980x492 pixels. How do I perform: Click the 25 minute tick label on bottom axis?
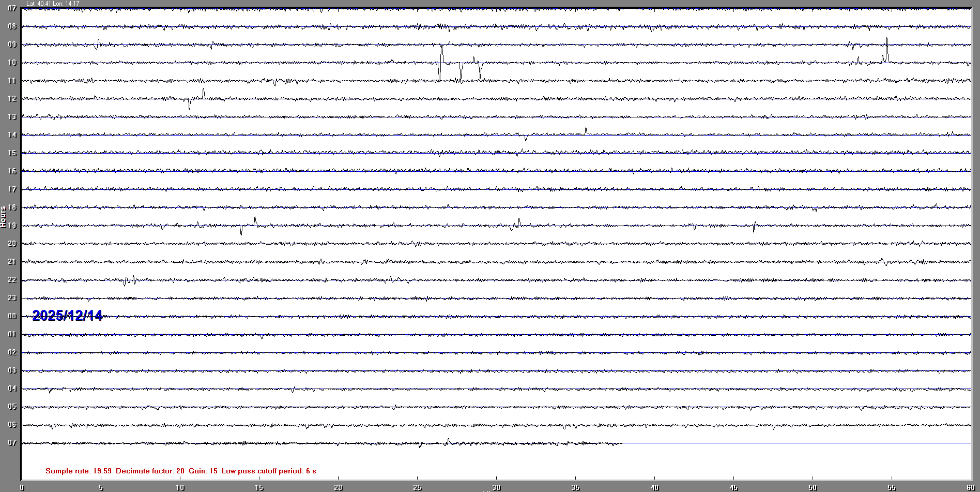click(x=417, y=487)
